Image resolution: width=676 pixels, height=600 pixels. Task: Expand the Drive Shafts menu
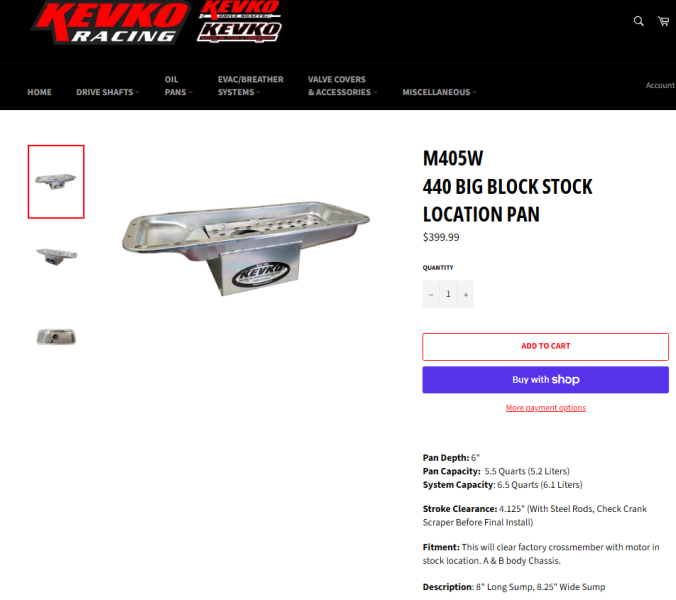pyautogui.click(x=108, y=92)
